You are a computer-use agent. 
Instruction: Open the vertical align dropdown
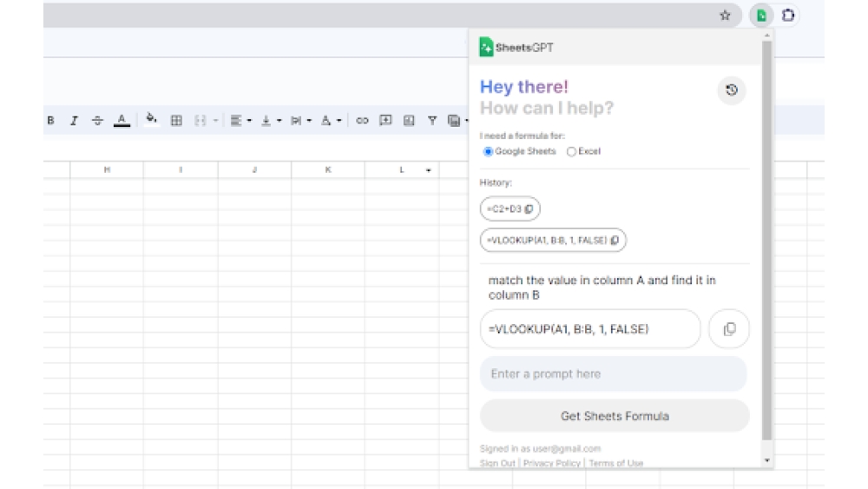click(271, 120)
